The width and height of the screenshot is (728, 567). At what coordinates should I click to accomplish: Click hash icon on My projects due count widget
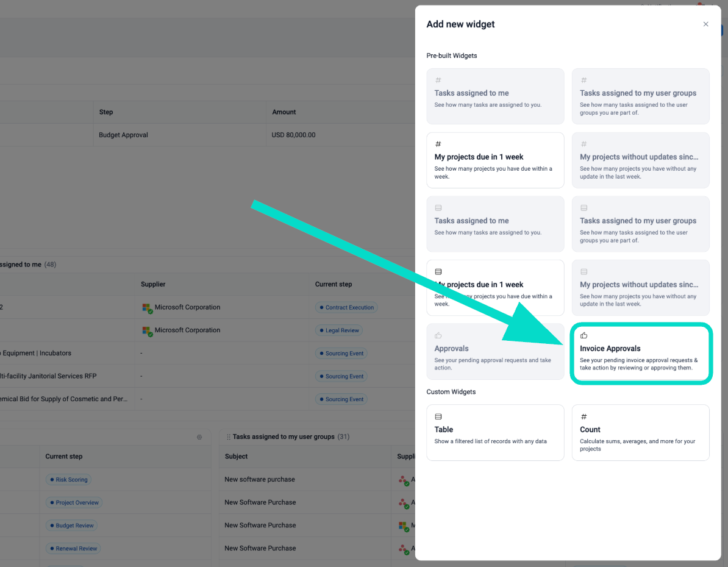point(438,144)
